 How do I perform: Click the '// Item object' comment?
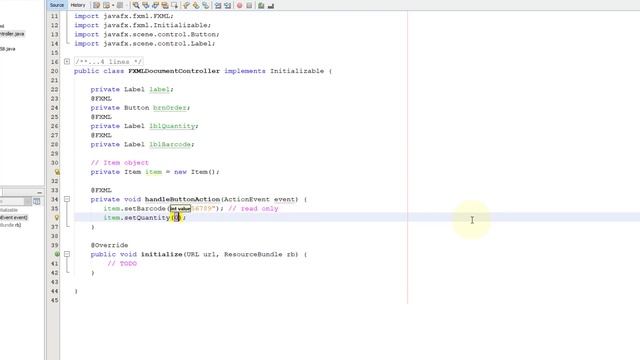pyautogui.click(x=120, y=163)
